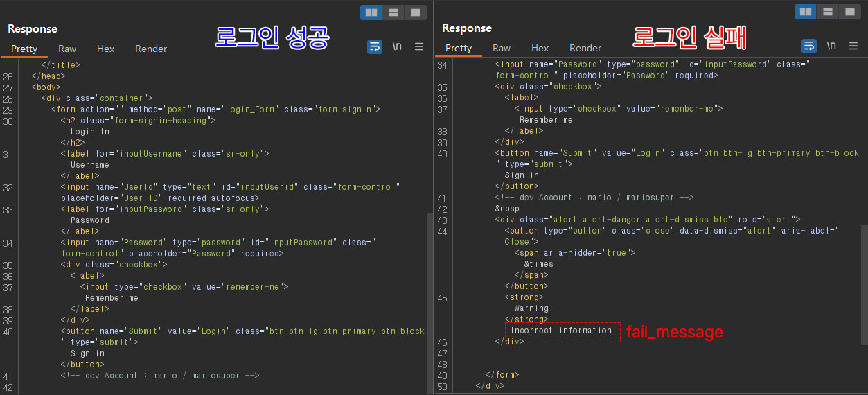Click the form name="Login_Form" line
The height and width of the screenshot is (395, 868).
tap(216, 109)
